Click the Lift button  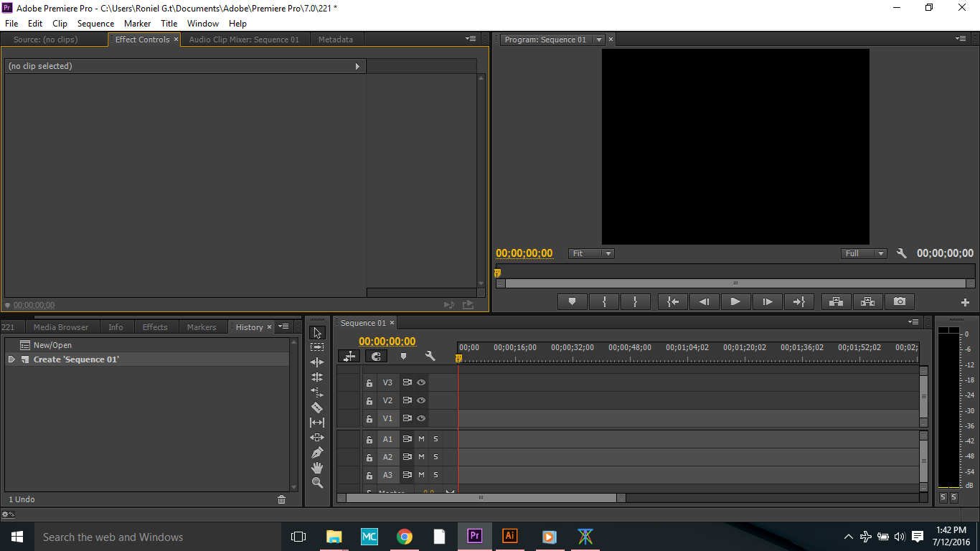[x=836, y=302]
